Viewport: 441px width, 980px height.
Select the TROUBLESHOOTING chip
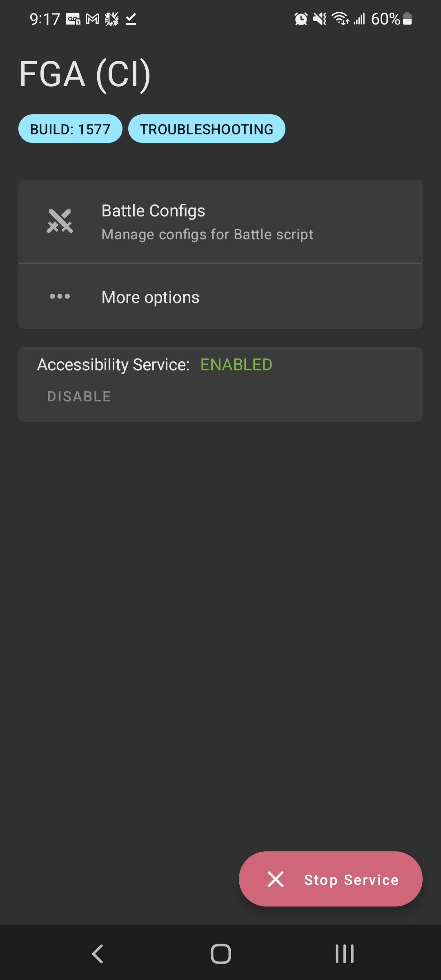coord(207,129)
